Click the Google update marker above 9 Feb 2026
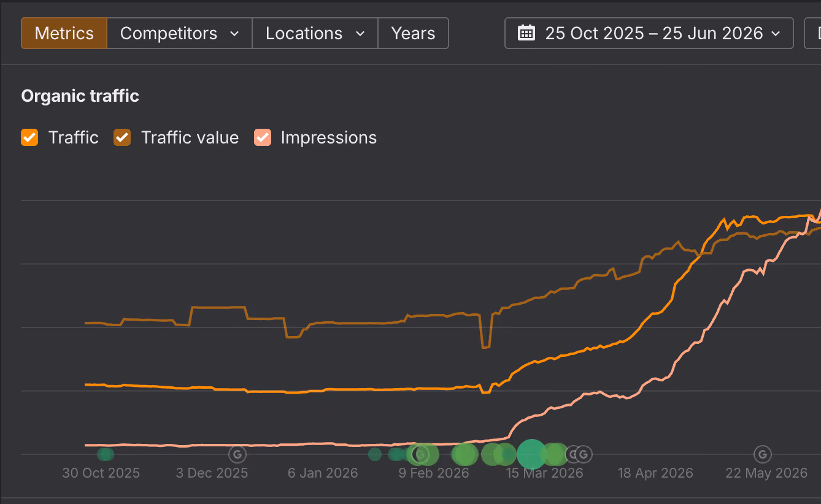The height and width of the screenshot is (504, 821). click(x=421, y=454)
